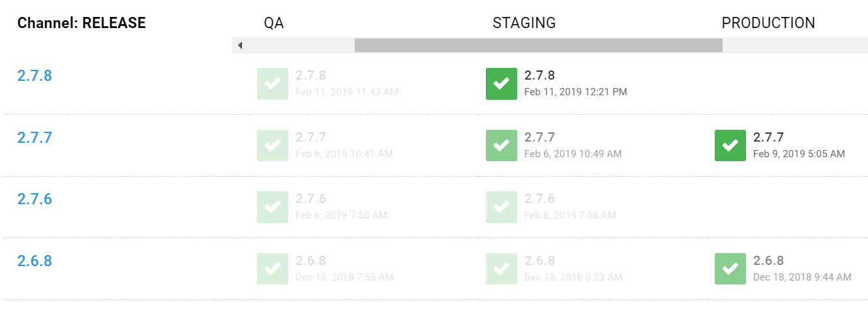
Task: Click the 2.7.8 Staging success checkmark icon
Action: coord(501,84)
